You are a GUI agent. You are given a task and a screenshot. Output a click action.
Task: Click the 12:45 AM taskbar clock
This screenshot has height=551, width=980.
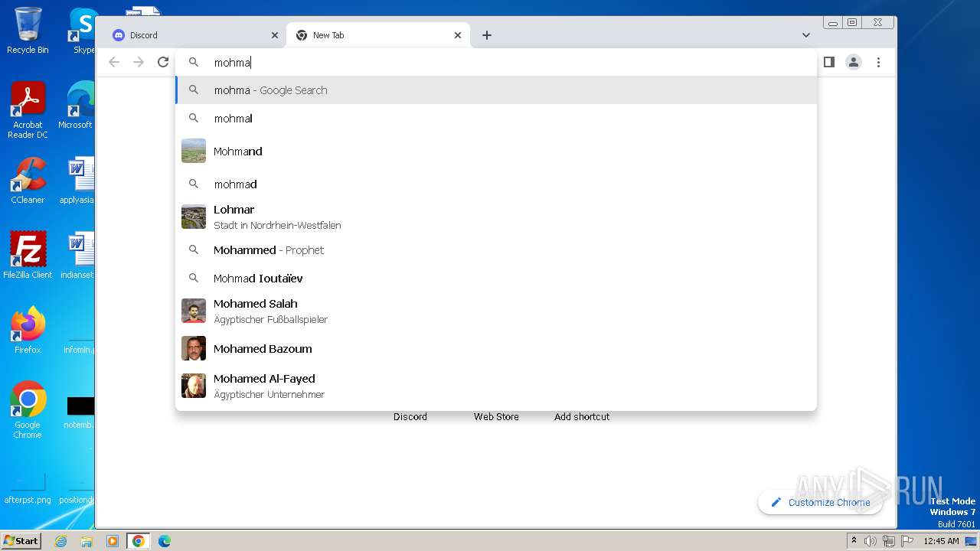[x=941, y=540]
